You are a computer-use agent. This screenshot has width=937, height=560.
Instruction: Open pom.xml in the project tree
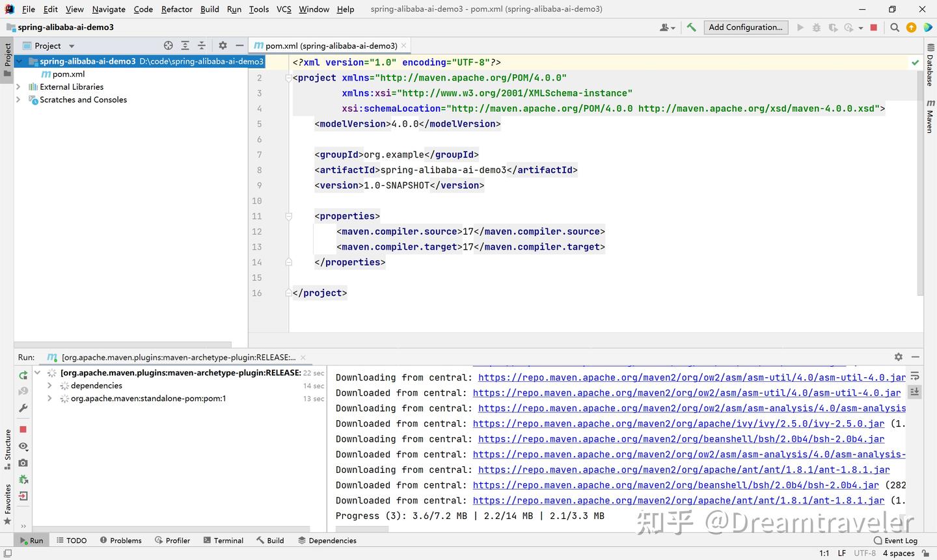click(68, 74)
